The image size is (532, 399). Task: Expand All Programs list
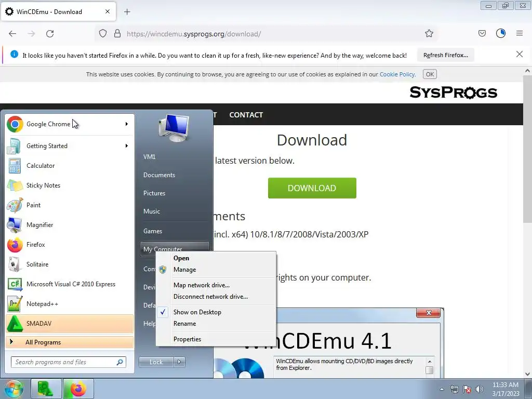70,342
